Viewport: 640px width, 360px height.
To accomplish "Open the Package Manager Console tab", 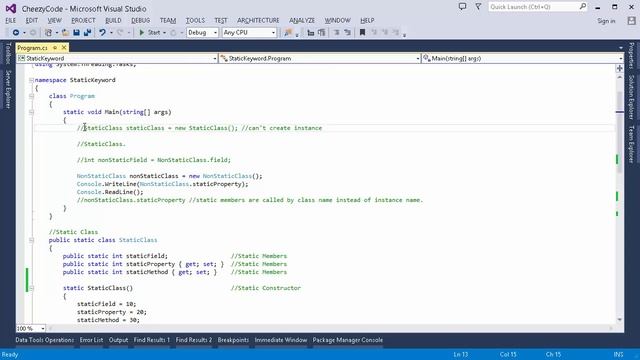I will pyautogui.click(x=348, y=340).
